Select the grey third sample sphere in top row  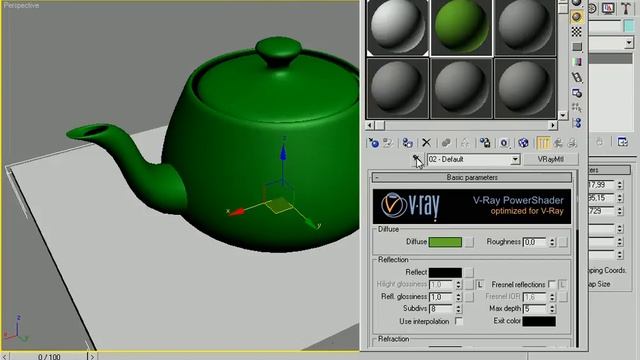[x=525, y=27]
